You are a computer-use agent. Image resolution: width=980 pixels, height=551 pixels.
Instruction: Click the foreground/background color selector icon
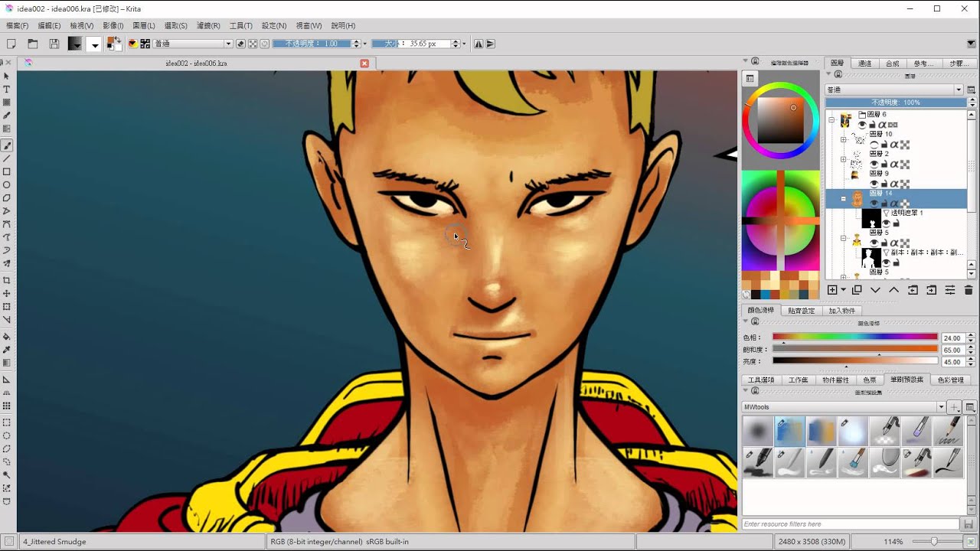pyautogui.click(x=114, y=44)
